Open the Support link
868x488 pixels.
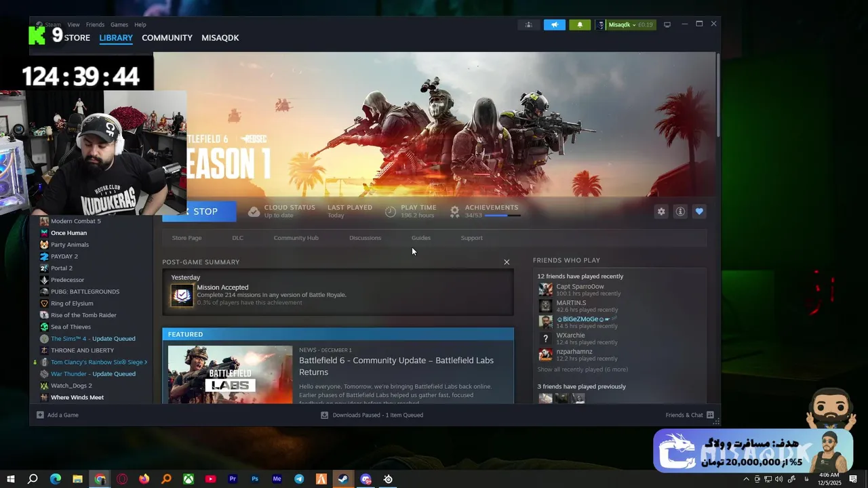tap(471, 238)
